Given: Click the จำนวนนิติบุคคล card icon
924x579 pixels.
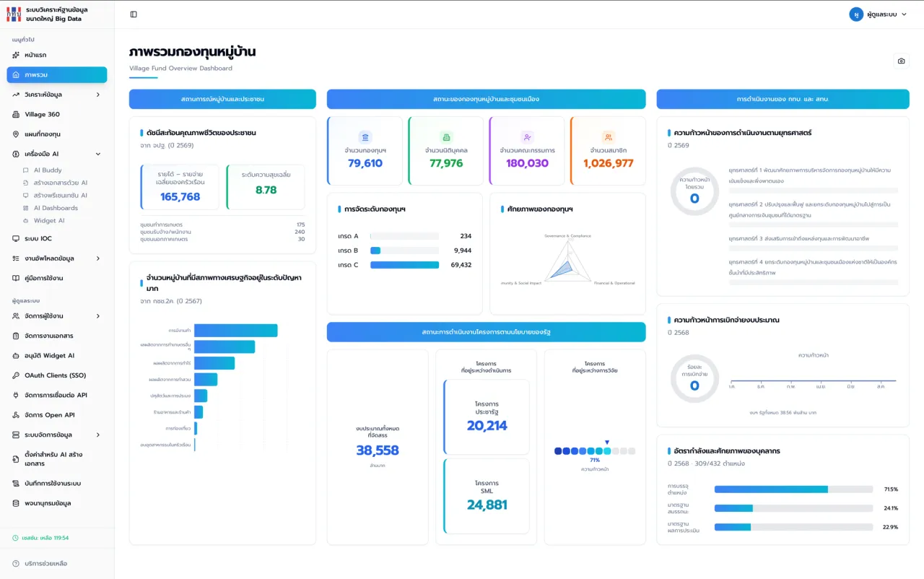Looking at the screenshot, I should click(446, 137).
